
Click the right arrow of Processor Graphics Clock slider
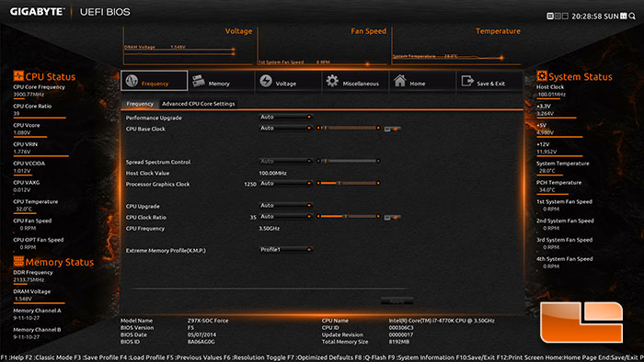click(378, 183)
